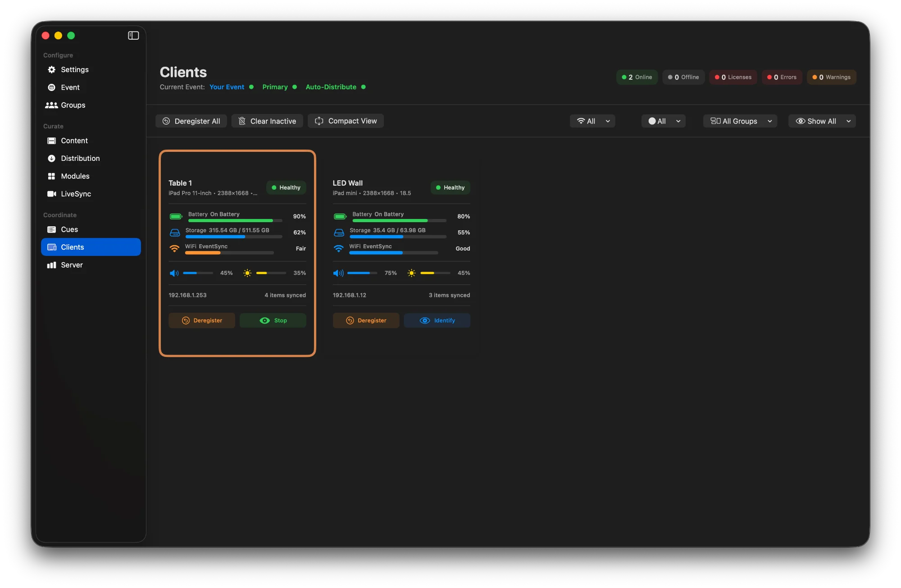Click Table 1 volume speaker icon
Screen dimensions: 901x588
point(174,273)
